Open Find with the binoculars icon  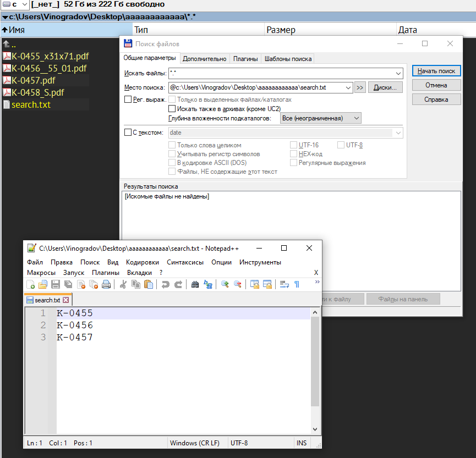click(x=195, y=284)
